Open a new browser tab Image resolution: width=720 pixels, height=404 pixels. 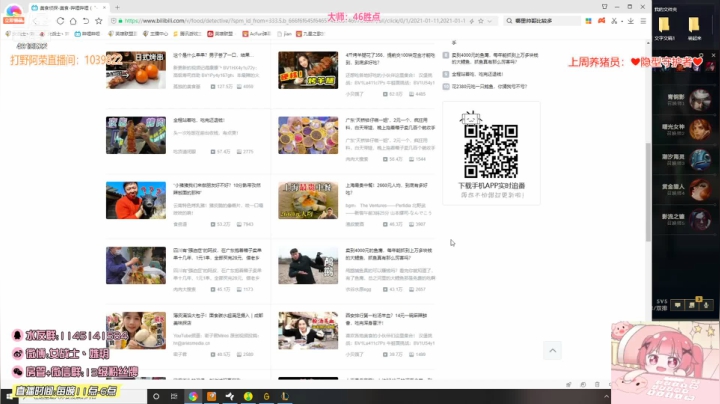117,7
